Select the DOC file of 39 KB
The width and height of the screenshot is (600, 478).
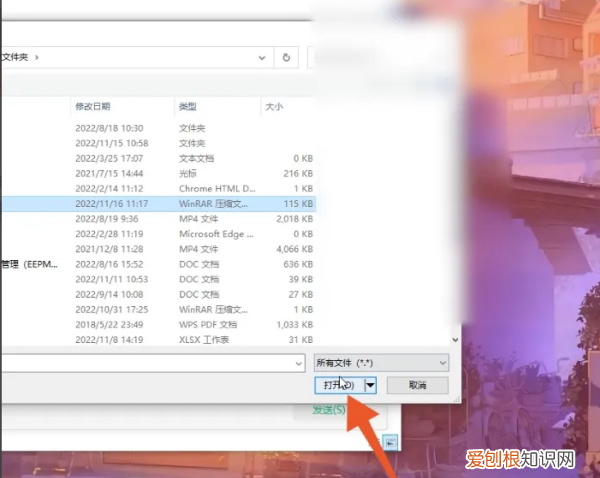158,279
